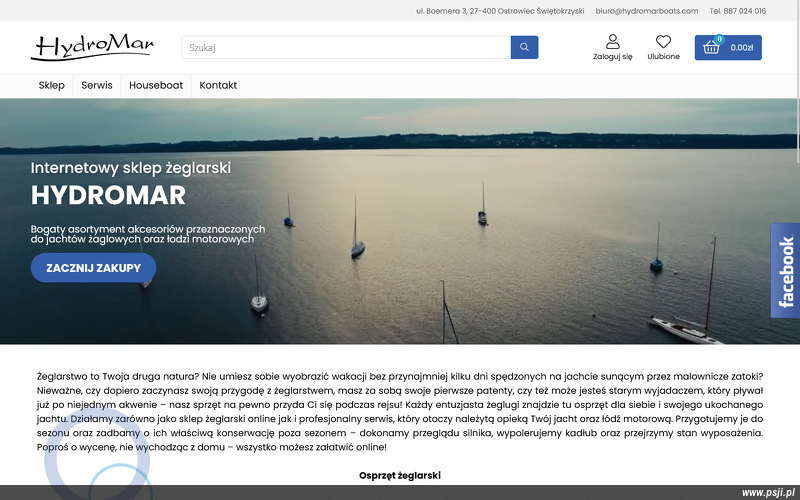Image resolution: width=800 pixels, height=500 pixels.
Task: Go to Houseboat page
Action: 156,85
